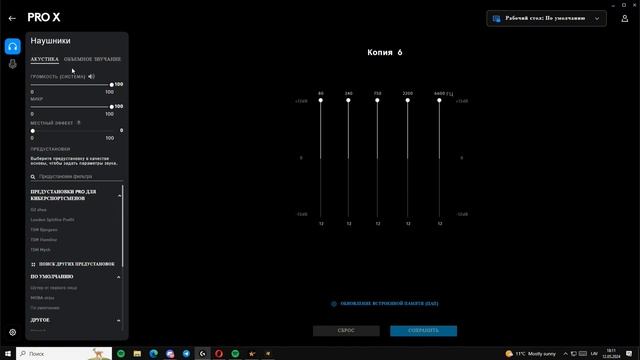
Task: Collapse the ПО УМОЛЧАНИЮ presets section
Action: pos(118,277)
